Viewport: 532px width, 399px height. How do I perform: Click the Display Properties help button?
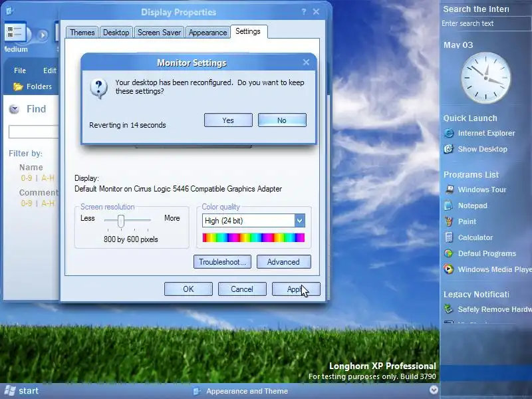click(304, 12)
